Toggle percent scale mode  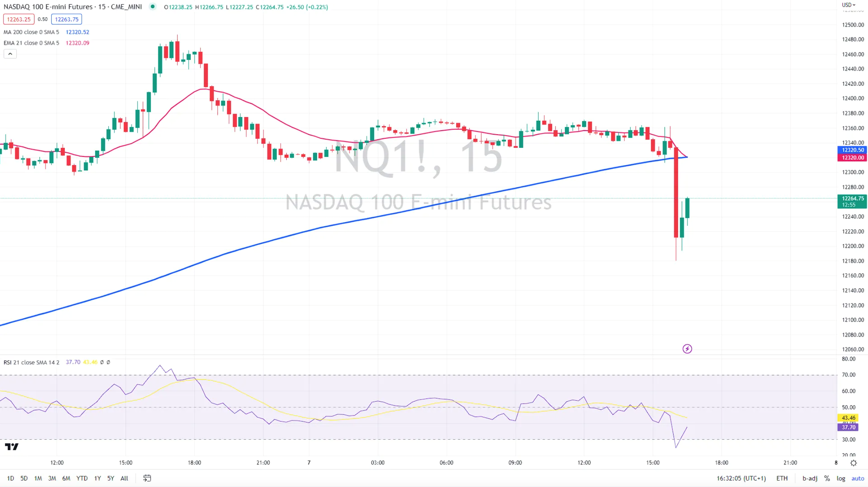[x=827, y=478]
